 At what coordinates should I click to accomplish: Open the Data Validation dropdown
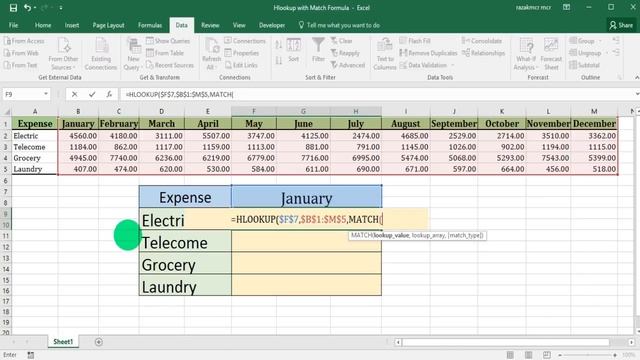427,65
